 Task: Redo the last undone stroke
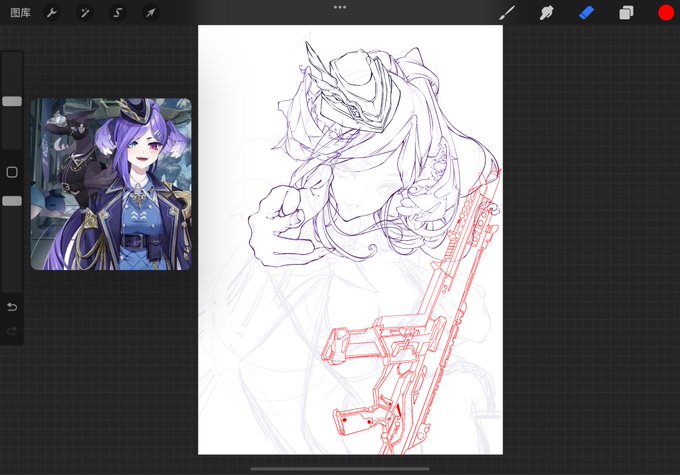pyautogui.click(x=12, y=331)
